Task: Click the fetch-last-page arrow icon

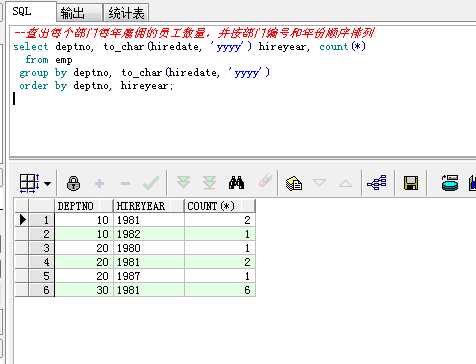Action: point(209,183)
